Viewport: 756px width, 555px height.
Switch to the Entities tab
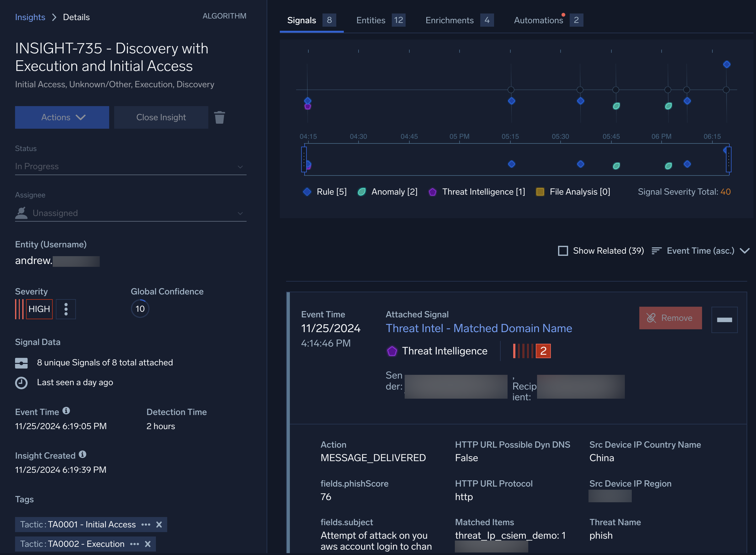point(370,20)
